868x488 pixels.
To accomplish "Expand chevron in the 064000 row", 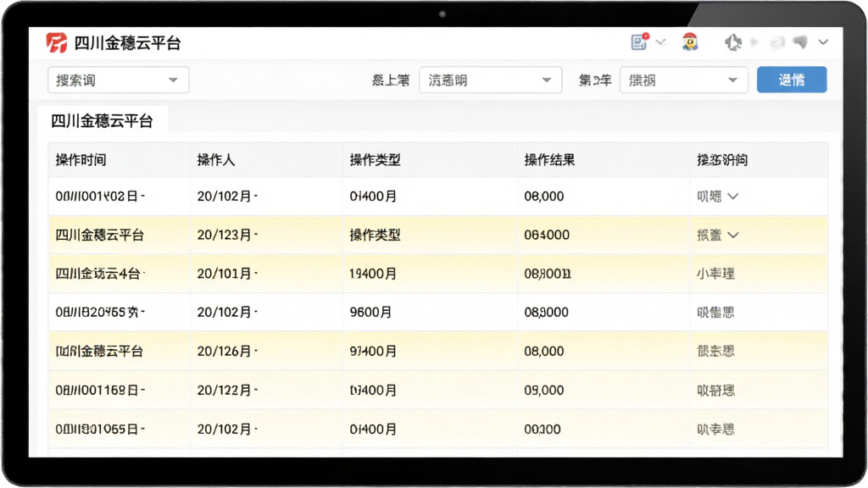I will (733, 236).
